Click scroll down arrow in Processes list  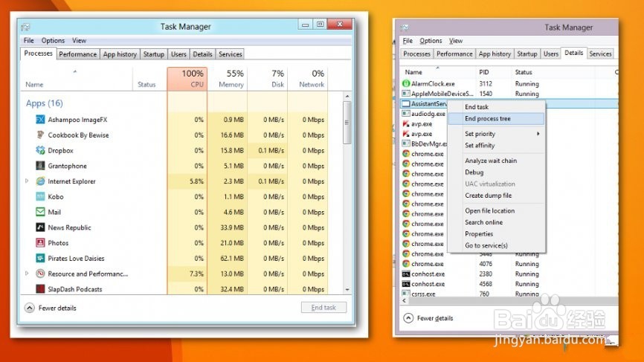point(347,289)
